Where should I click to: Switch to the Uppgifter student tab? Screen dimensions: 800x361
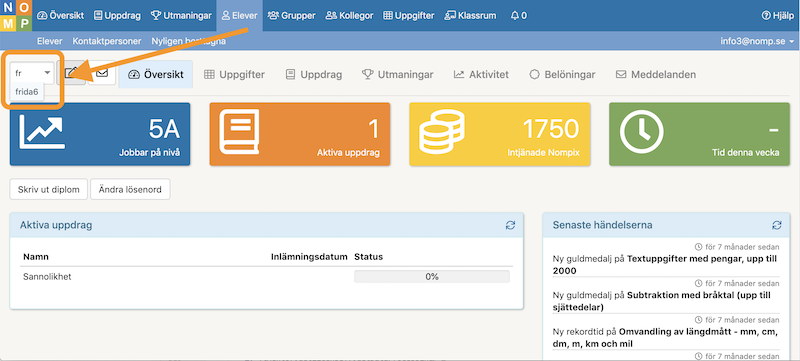click(234, 74)
